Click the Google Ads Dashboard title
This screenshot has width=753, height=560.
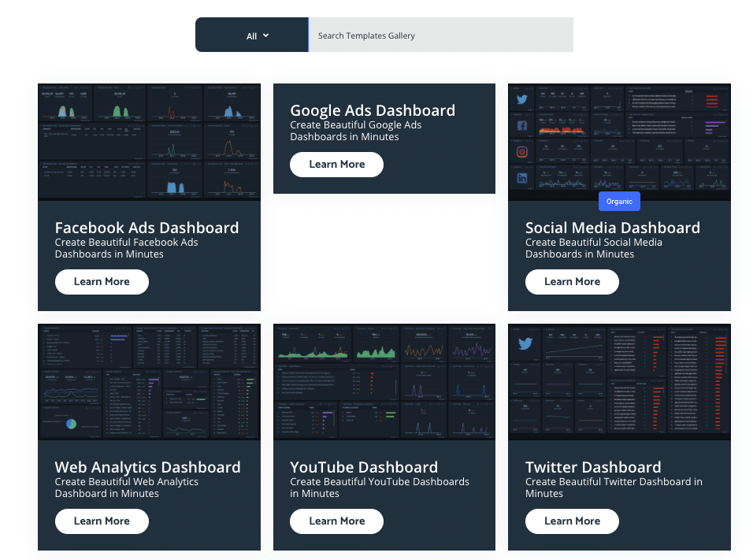tap(373, 110)
